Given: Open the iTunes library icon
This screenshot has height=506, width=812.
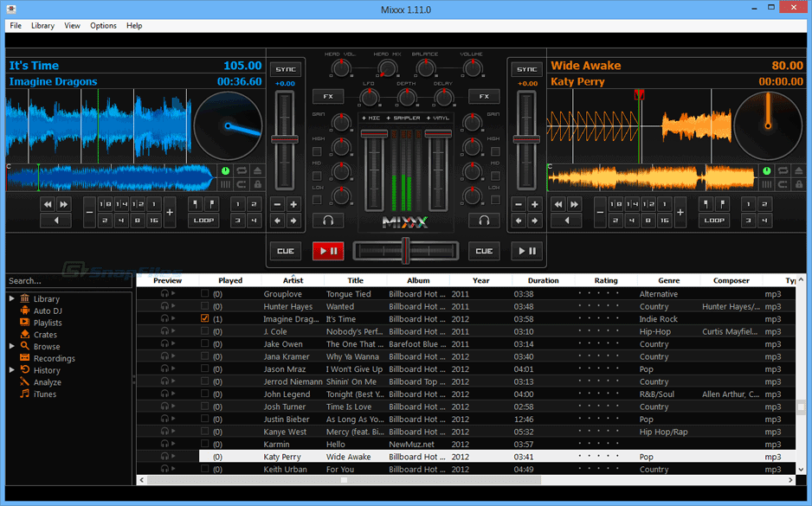Looking at the screenshot, I should (24, 394).
